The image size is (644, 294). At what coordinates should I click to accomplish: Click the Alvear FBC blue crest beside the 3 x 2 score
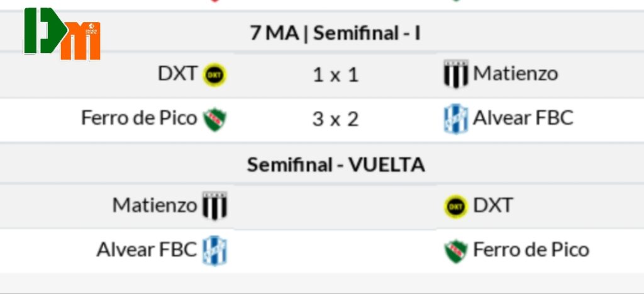click(x=455, y=119)
